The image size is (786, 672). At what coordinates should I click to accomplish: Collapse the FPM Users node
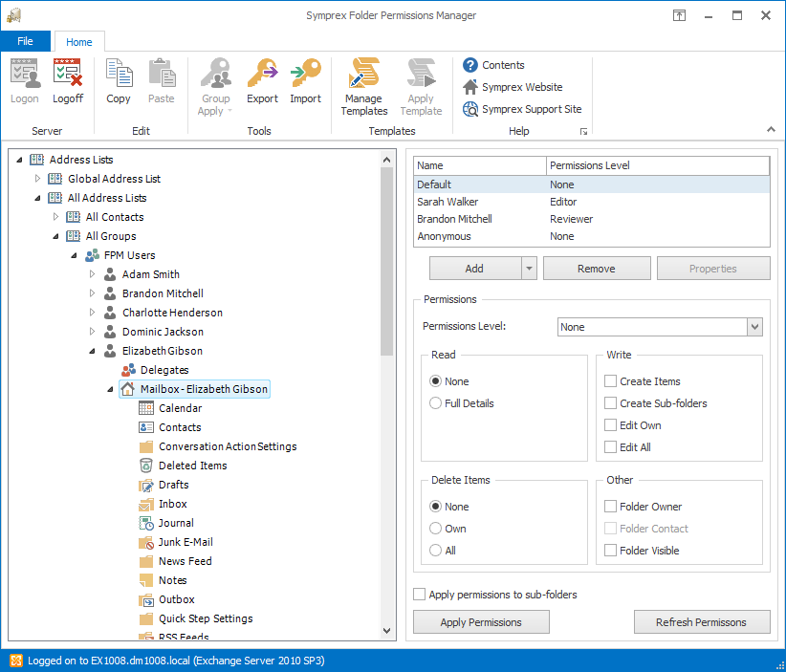click(74, 255)
